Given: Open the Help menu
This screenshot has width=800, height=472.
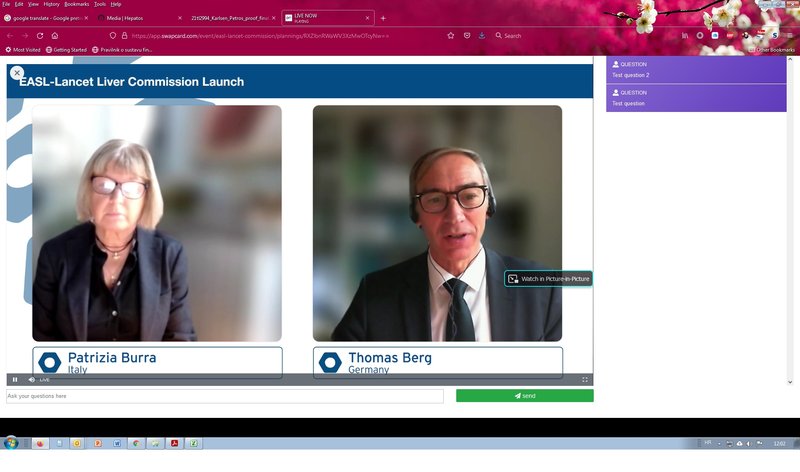Looking at the screenshot, I should [116, 4].
